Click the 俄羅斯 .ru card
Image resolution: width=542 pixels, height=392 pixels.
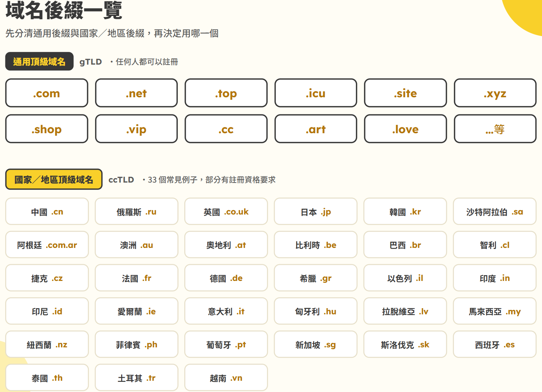pyautogui.click(x=136, y=211)
